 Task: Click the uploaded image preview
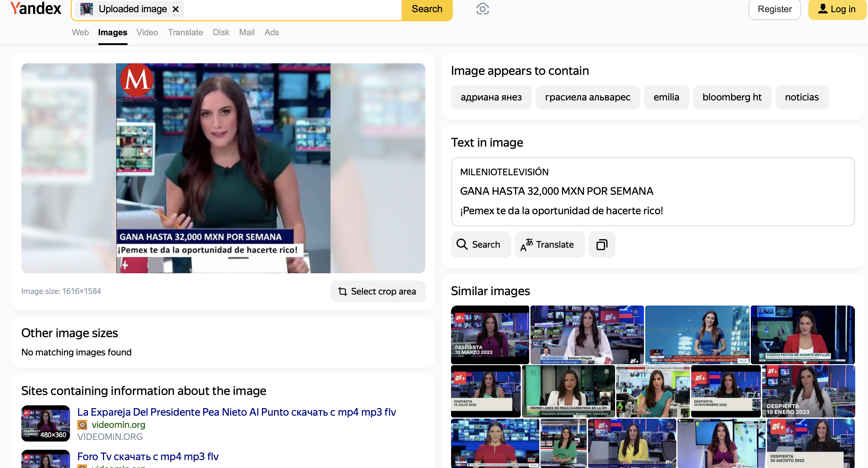(x=223, y=168)
